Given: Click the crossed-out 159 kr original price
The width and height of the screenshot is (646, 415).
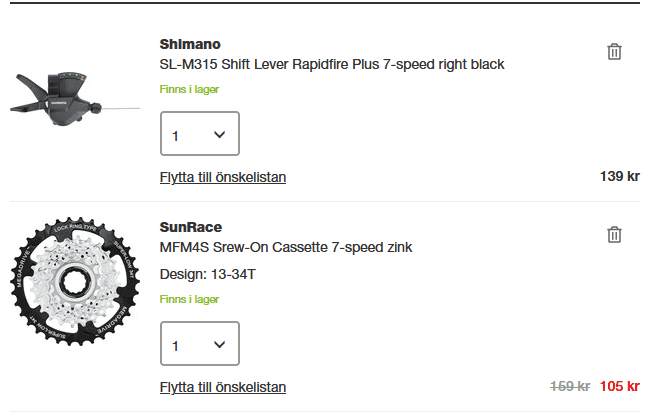Looking at the screenshot, I should 570,386.
